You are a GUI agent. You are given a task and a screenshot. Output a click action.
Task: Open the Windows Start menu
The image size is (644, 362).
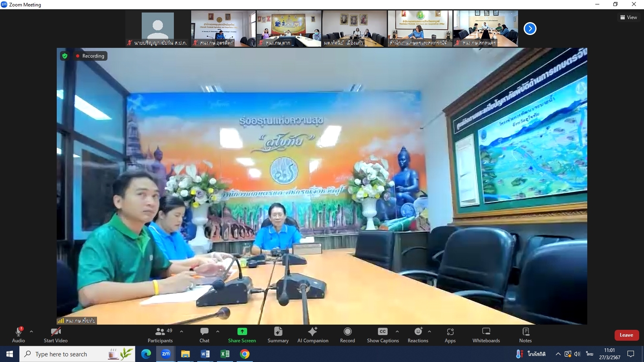[x=10, y=354]
